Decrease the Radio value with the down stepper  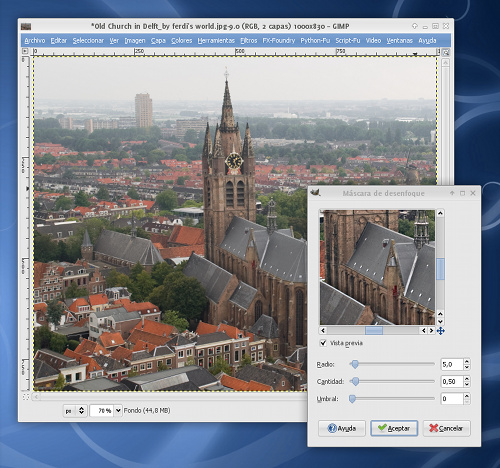(467, 367)
